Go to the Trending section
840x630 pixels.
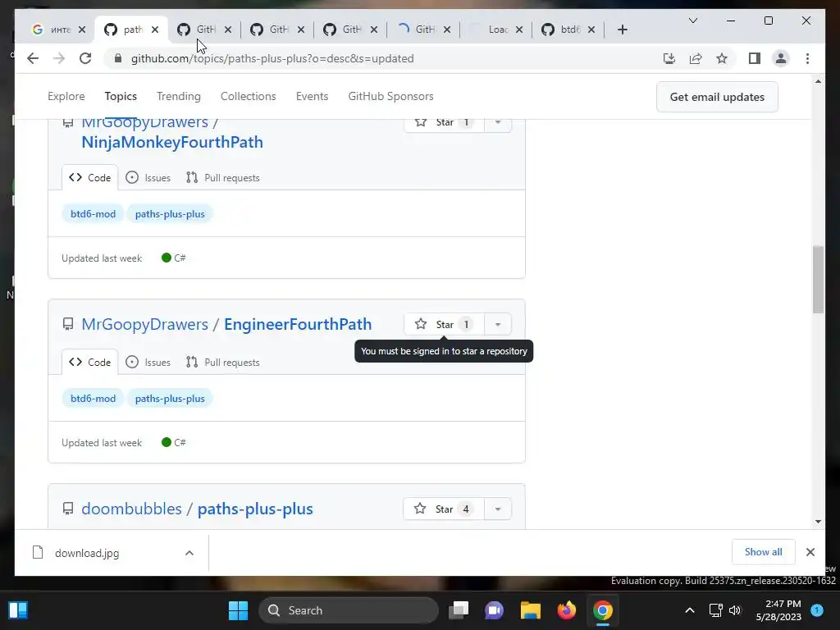click(x=178, y=97)
